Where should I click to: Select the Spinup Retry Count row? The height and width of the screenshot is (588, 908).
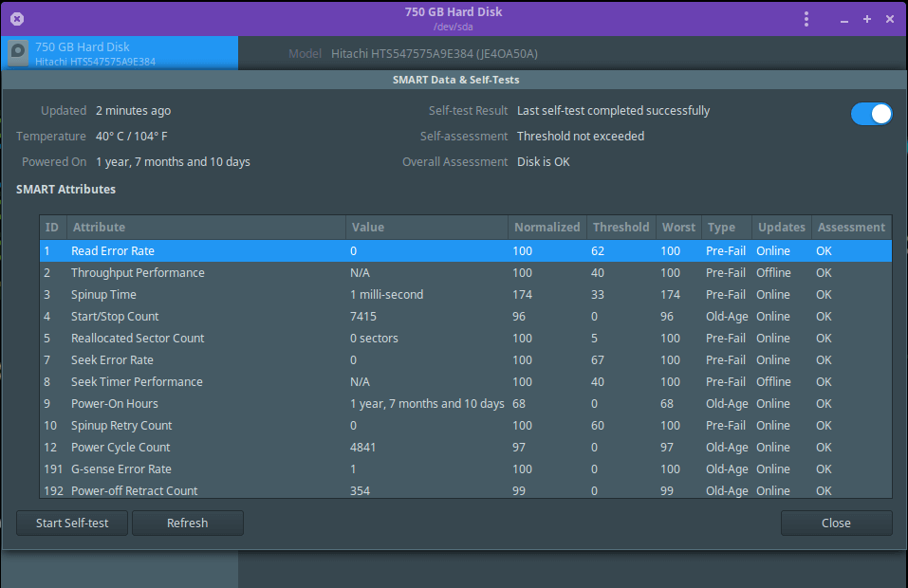point(466,426)
